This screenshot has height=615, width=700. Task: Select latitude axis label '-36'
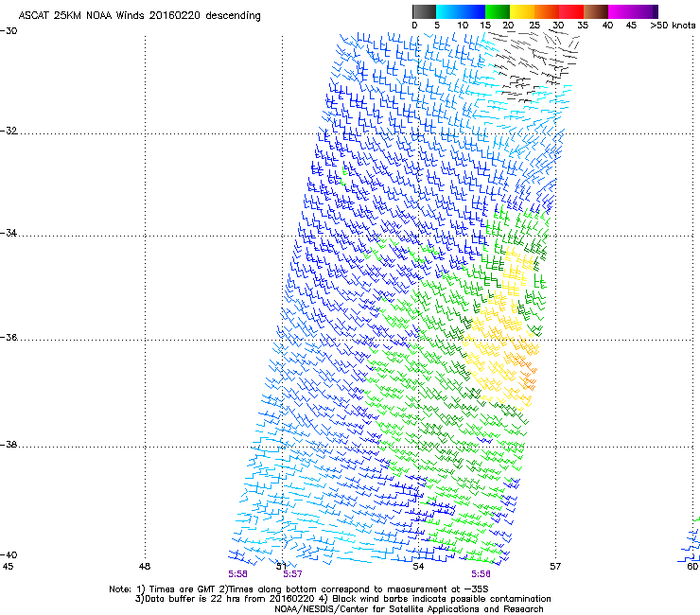click(9, 337)
